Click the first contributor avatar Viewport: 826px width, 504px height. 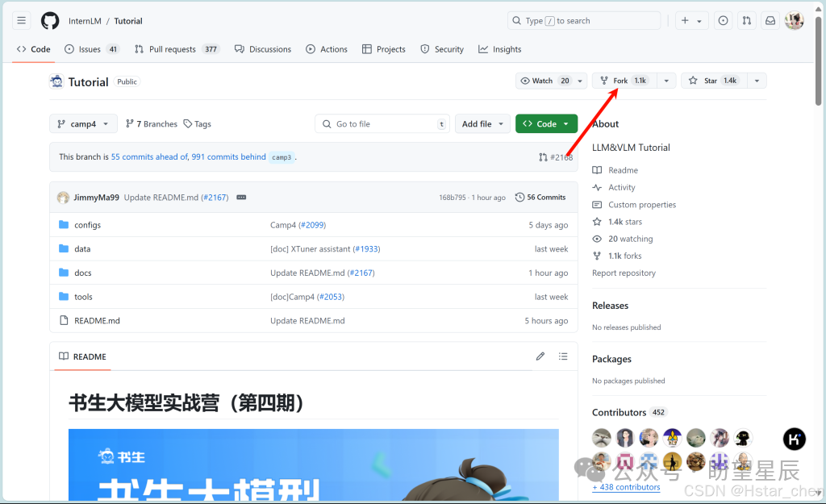coord(602,438)
